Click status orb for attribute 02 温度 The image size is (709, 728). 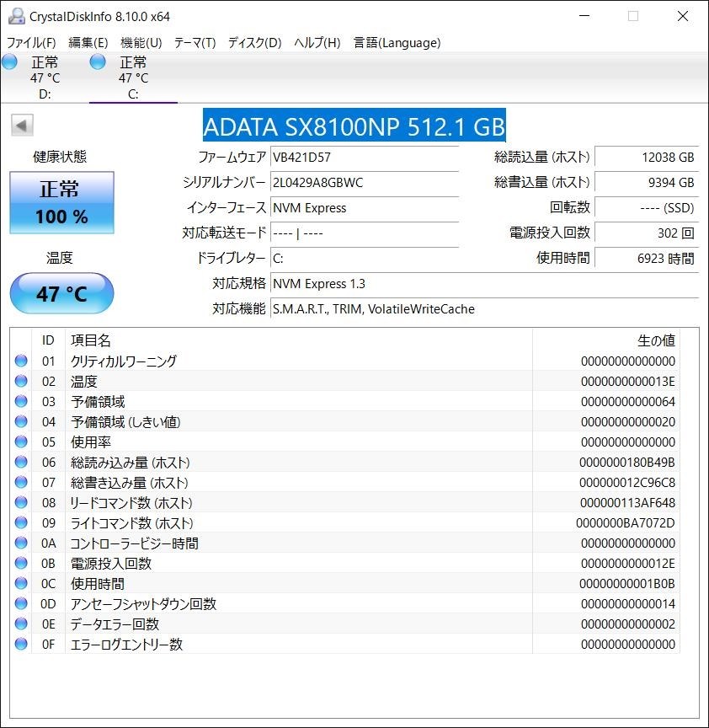[21, 381]
